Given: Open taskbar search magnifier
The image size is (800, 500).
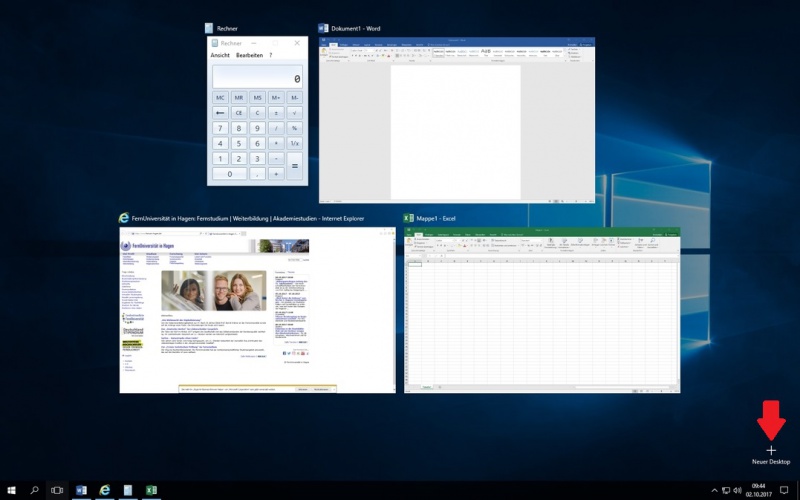Looking at the screenshot, I should click(x=34, y=490).
